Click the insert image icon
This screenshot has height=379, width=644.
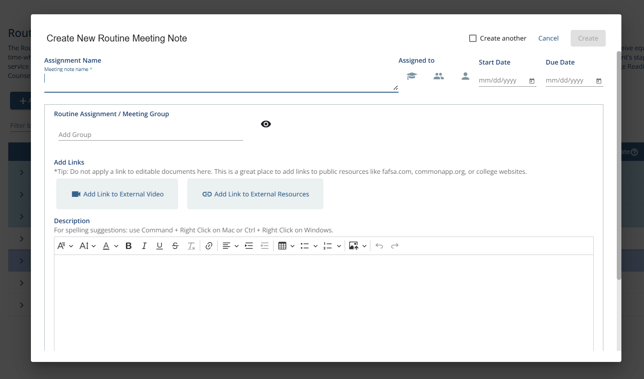(x=353, y=246)
